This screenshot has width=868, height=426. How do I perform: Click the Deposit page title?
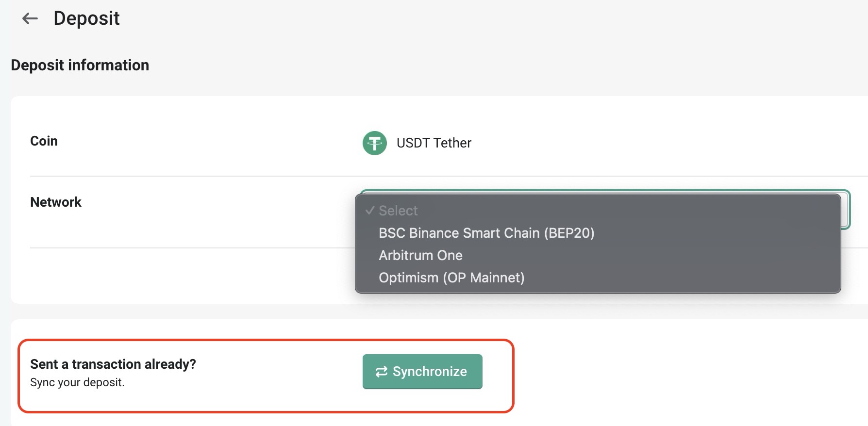(x=86, y=18)
